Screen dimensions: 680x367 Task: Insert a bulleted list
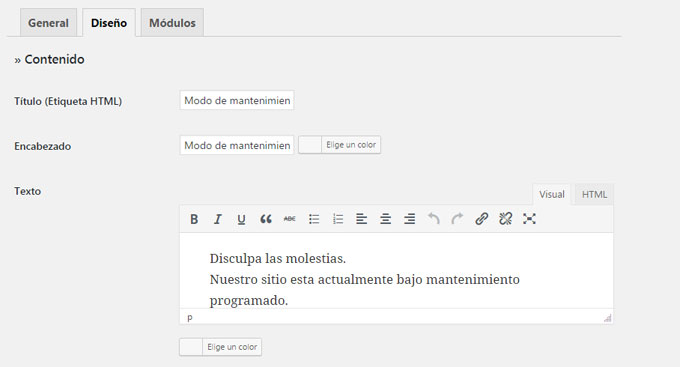tap(314, 219)
